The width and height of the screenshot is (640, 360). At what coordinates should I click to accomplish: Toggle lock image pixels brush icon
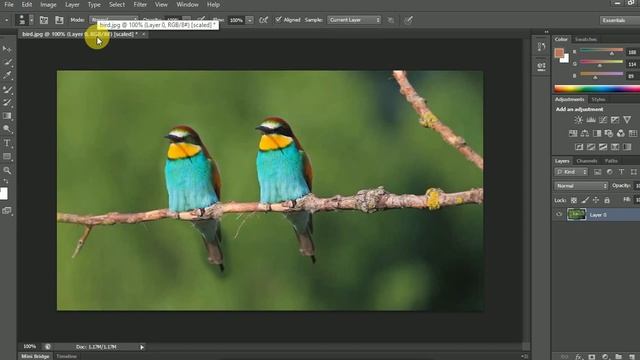click(585, 200)
